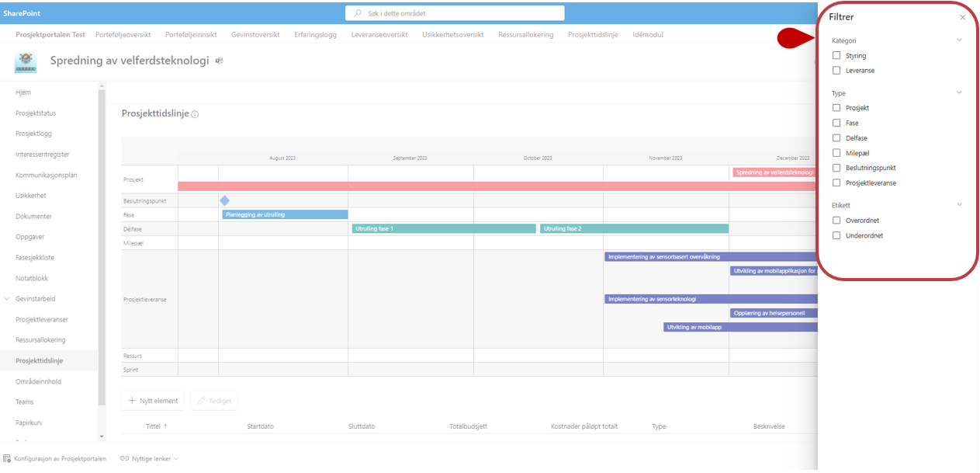This screenshot has width=980, height=473.
Task: Click the plus icon for Nytt element
Action: coord(132,401)
